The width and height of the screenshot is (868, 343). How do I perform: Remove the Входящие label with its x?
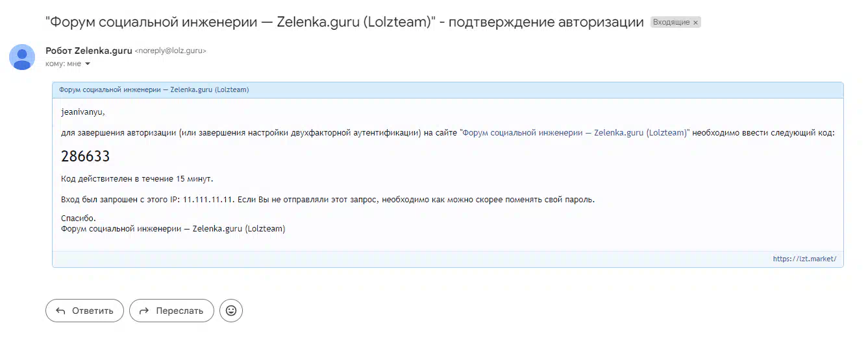tap(695, 23)
